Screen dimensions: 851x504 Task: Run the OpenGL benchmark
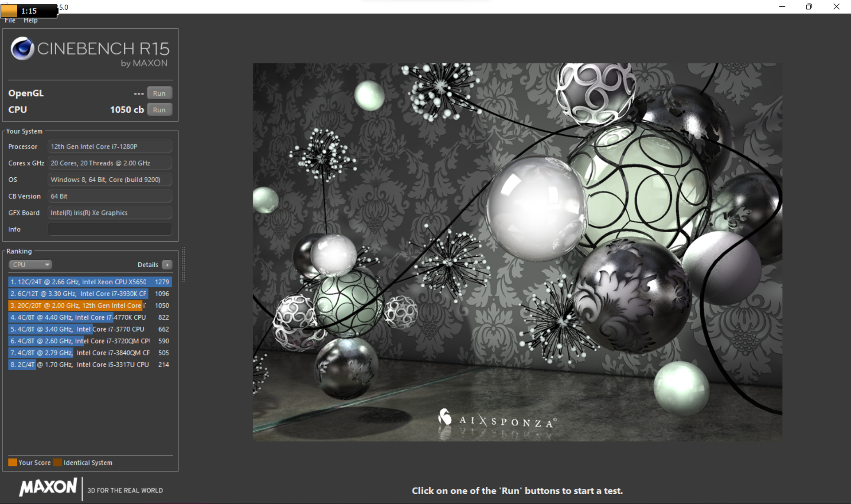(159, 93)
